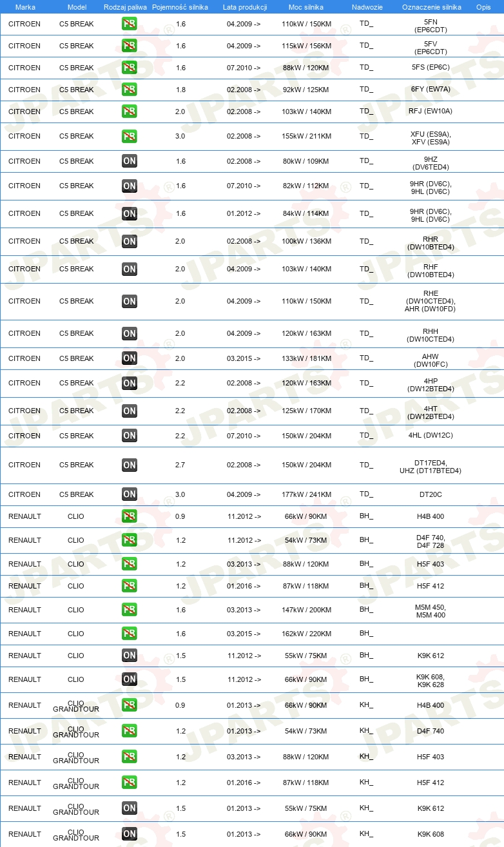Select the ON icon in the DT20C row

(129, 494)
